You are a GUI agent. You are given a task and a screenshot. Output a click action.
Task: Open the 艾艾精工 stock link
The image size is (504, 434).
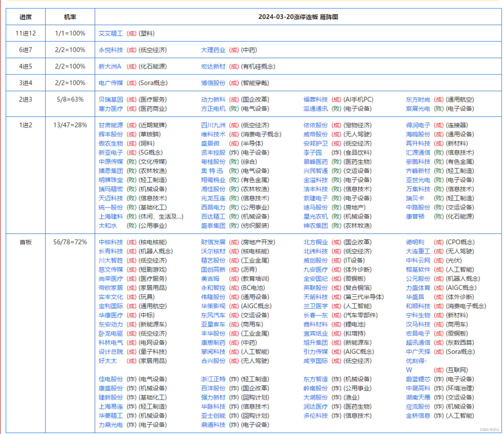coord(111,33)
